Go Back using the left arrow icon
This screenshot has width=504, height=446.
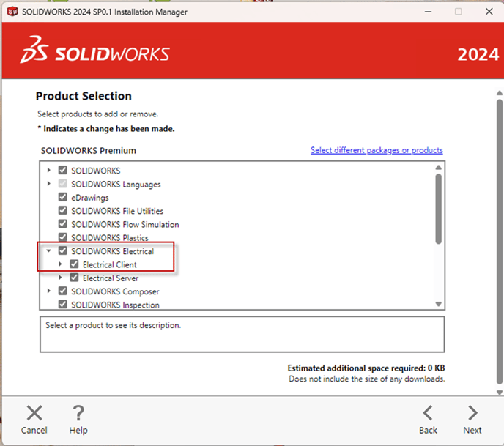coord(428,412)
